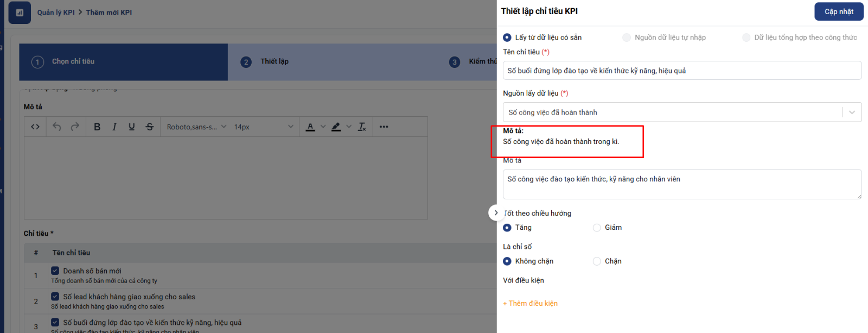868x333 pixels.
Task: Click 'Quản lý KPI' breadcrumb link
Action: [56, 12]
